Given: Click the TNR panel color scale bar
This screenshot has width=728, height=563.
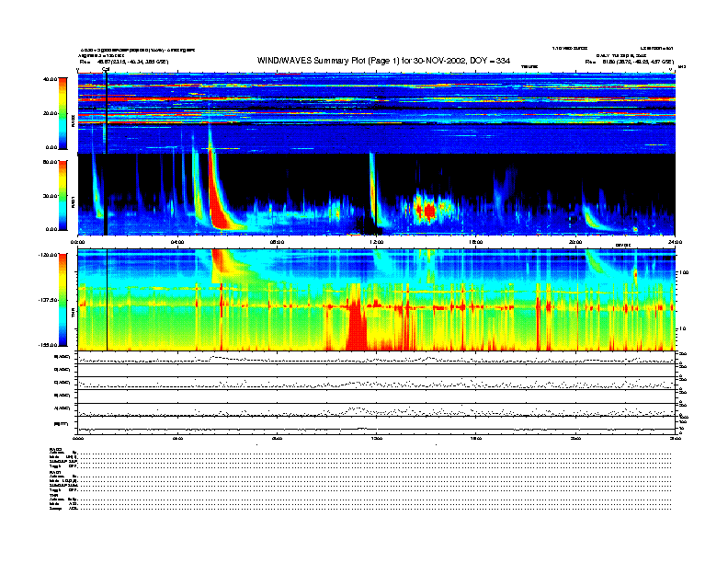Looking at the screenshot, I should tap(63, 300).
